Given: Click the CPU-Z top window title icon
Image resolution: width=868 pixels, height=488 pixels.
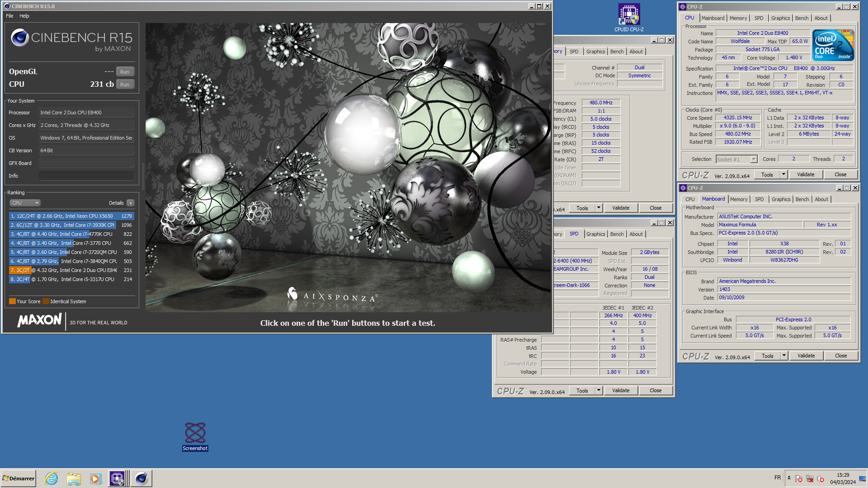Looking at the screenshot, I should [683, 7].
